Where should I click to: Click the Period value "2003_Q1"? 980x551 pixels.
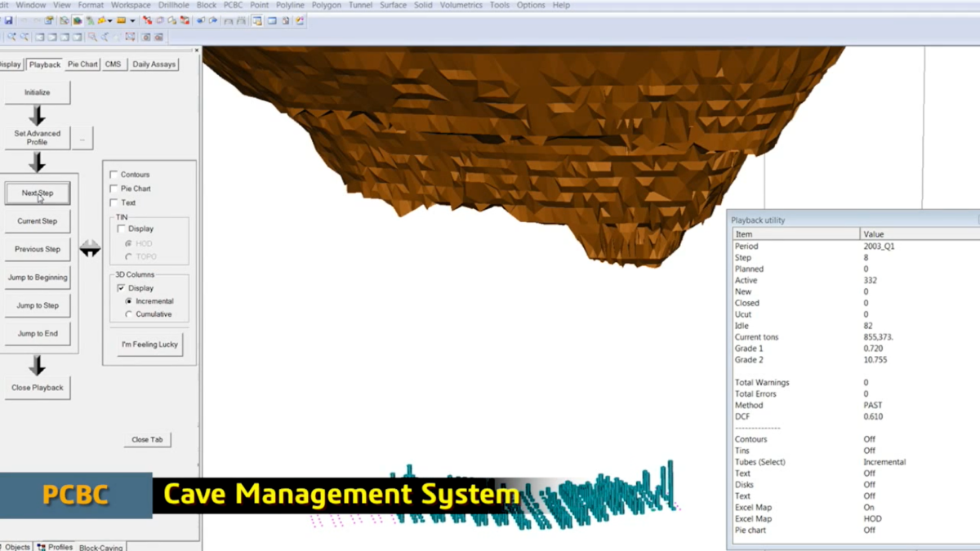tap(879, 246)
